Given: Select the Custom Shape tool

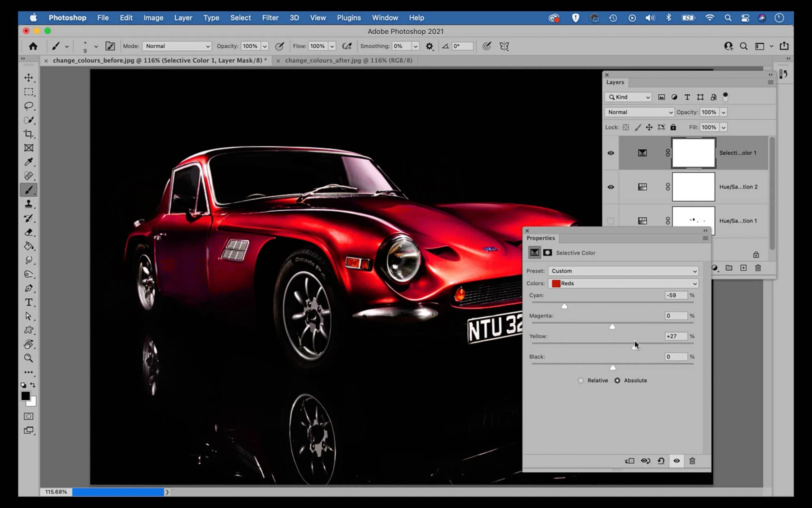Looking at the screenshot, I should point(28,330).
